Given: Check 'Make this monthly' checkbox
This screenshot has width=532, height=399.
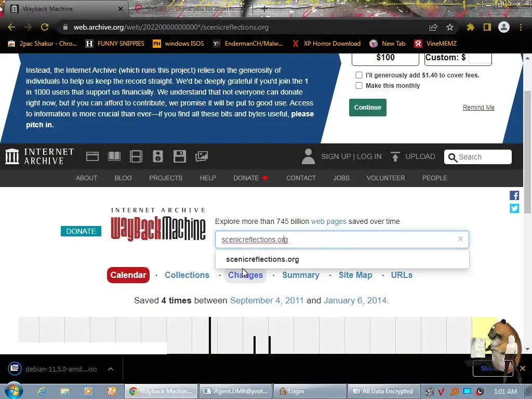Looking at the screenshot, I should (359, 86).
